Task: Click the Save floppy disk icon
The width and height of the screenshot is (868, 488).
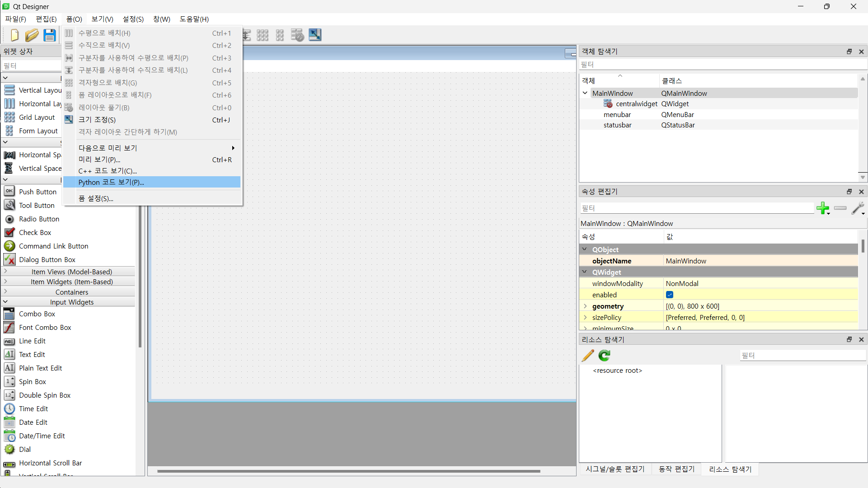Action: 50,35
